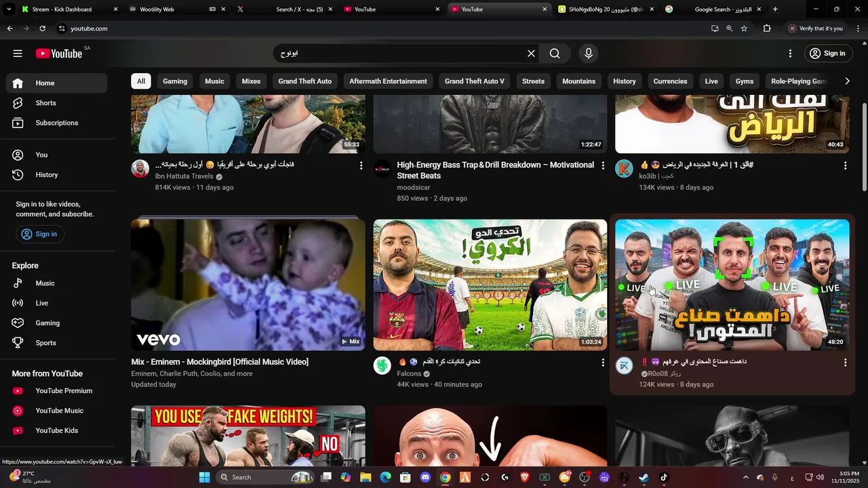Image resolution: width=868 pixels, height=488 pixels.
Task: Select the Mountains filter chip
Action: [579, 81]
